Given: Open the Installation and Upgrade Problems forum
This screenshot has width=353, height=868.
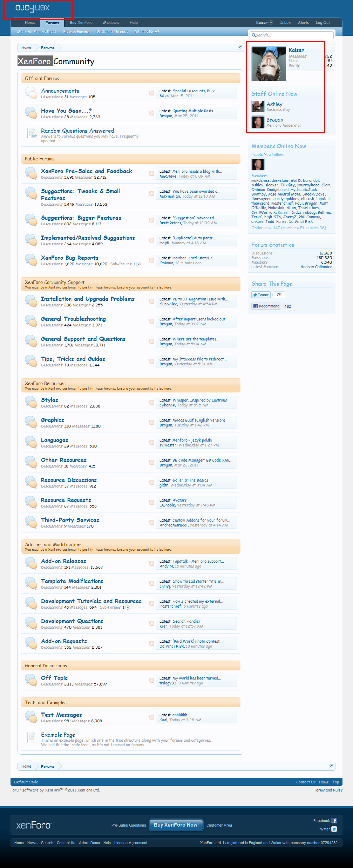Looking at the screenshot, I should (x=88, y=299).
